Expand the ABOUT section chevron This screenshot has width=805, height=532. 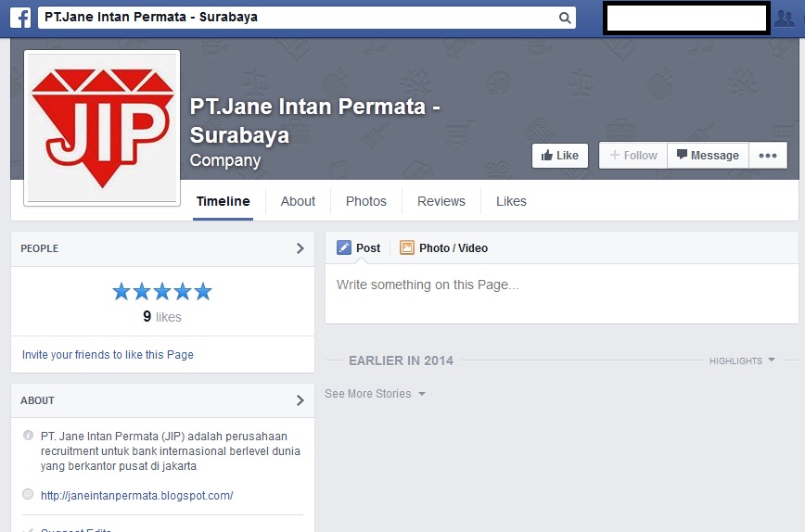coord(300,400)
